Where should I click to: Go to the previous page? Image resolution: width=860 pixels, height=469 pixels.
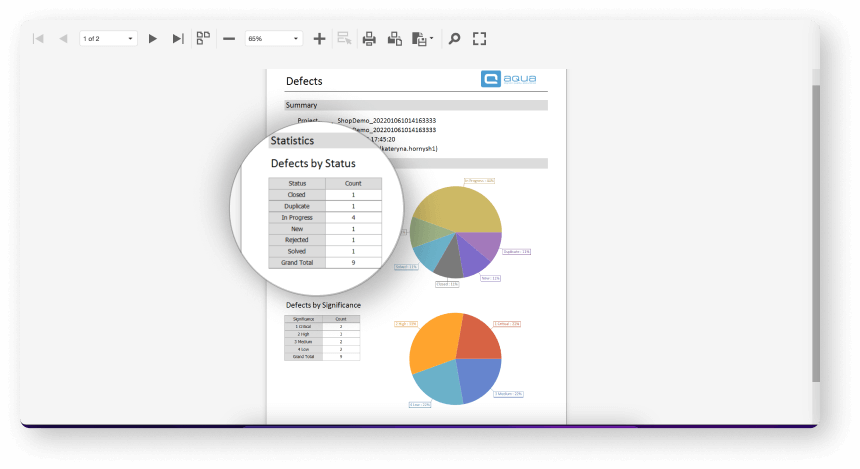tap(63, 39)
